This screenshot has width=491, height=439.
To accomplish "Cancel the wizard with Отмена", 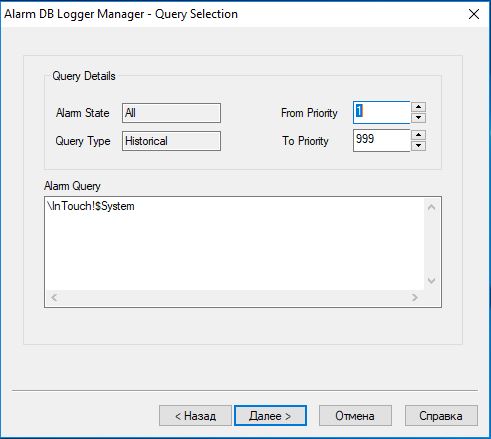I will 355,416.
